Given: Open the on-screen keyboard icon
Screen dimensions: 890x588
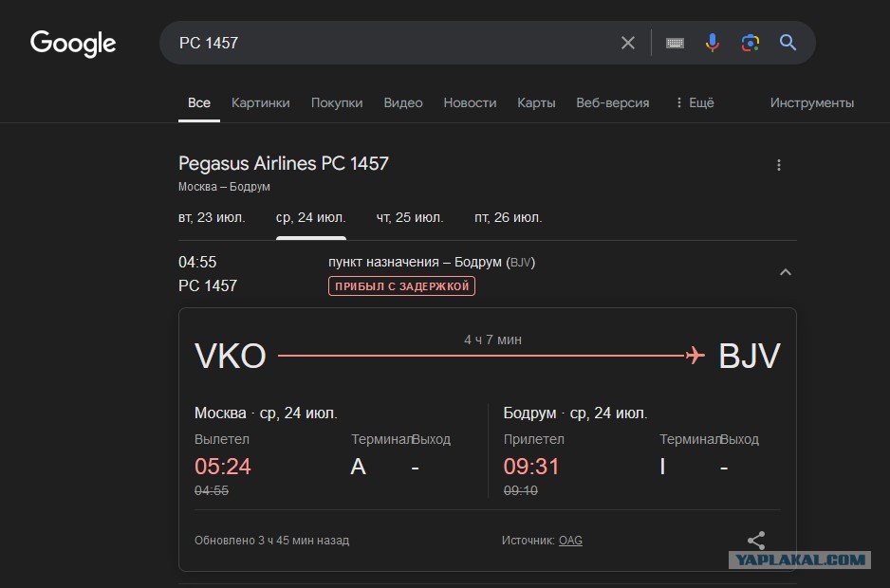Looking at the screenshot, I should coord(675,43).
